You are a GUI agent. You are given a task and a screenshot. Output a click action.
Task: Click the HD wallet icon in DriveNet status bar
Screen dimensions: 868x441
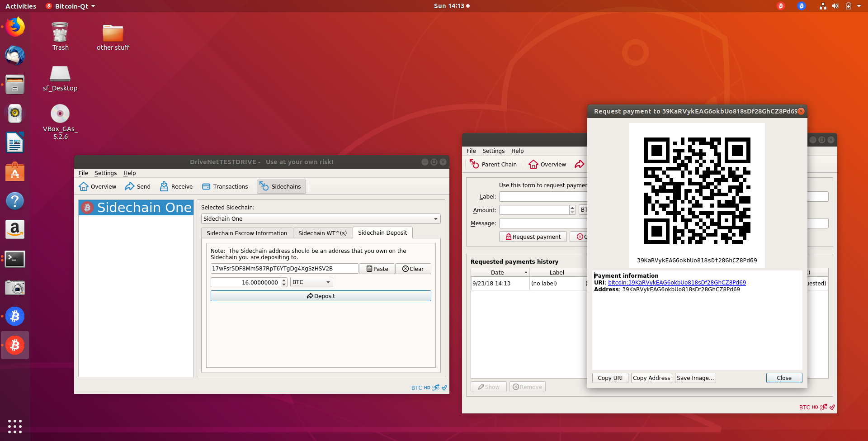pos(427,388)
